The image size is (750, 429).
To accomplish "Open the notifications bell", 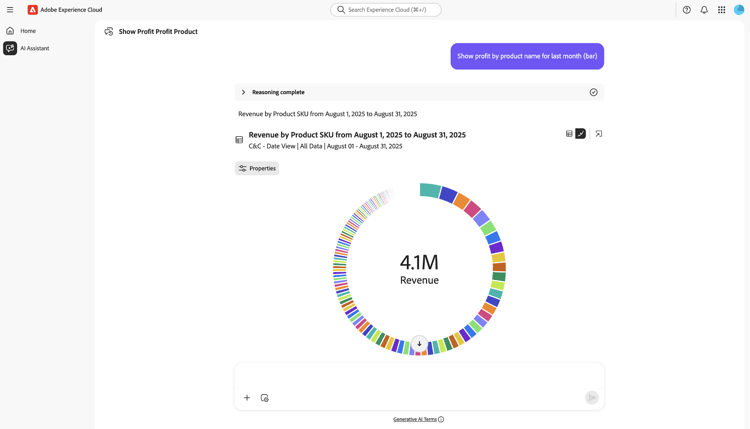I will click(704, 10).
